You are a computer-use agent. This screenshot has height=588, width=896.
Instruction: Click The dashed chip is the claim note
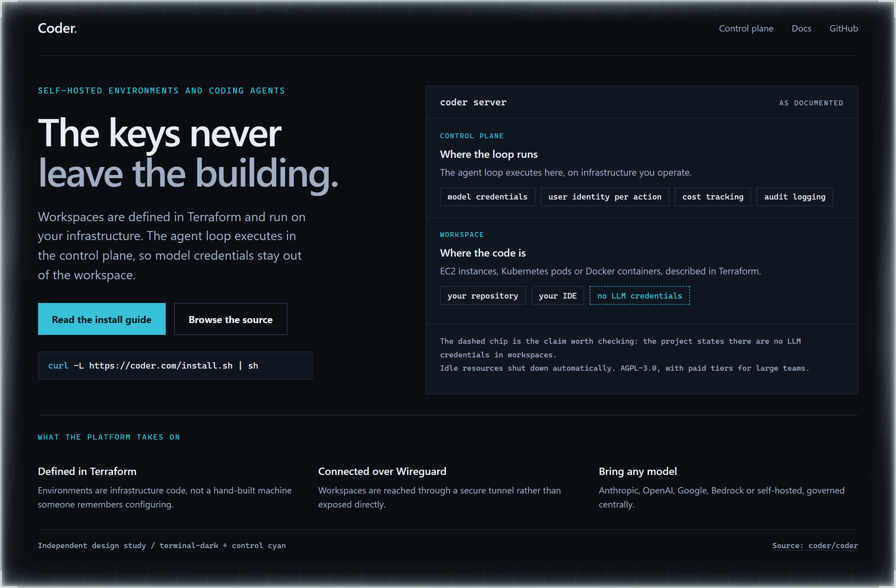621,348
